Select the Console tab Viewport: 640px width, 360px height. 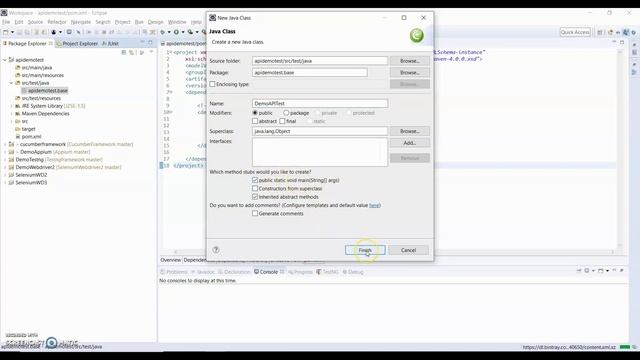pos(269,272)
